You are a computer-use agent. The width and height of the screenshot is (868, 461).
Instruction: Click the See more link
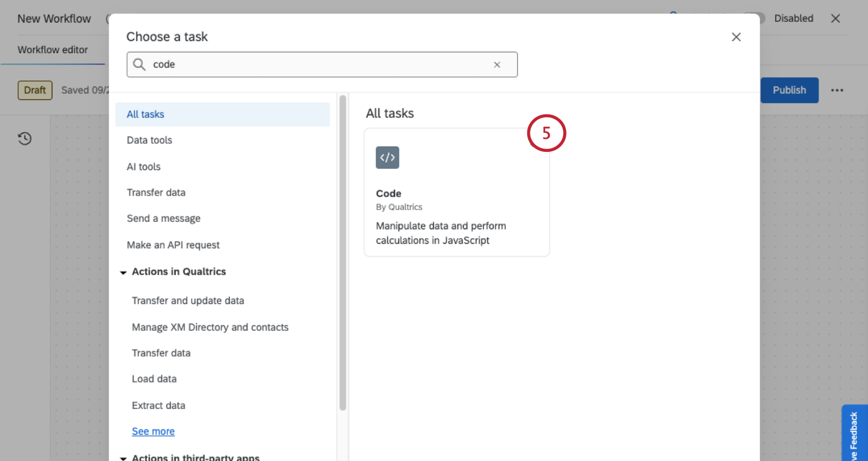coord(153,431)
